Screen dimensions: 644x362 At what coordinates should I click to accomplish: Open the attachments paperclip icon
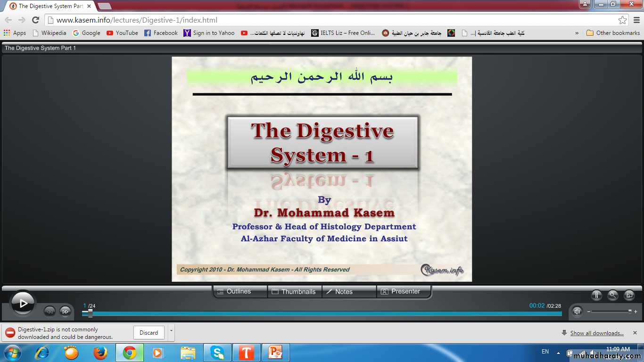pyautogui.click(x=596, y=296)
